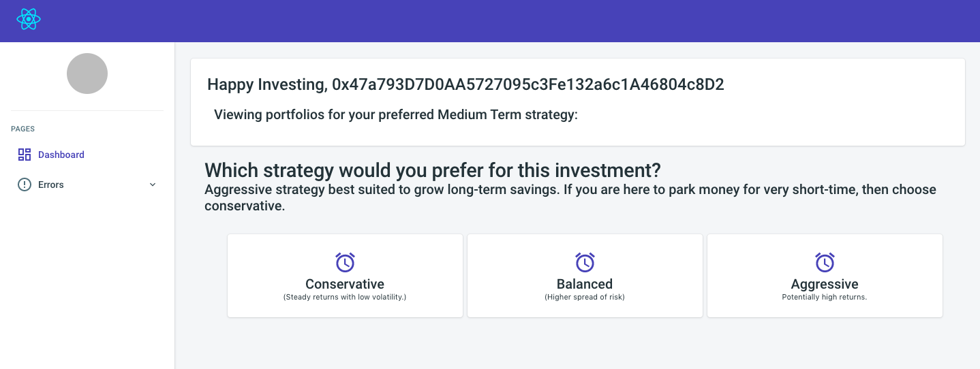
Task: Select the Aggressive strategy title
Action: [825, 284]
